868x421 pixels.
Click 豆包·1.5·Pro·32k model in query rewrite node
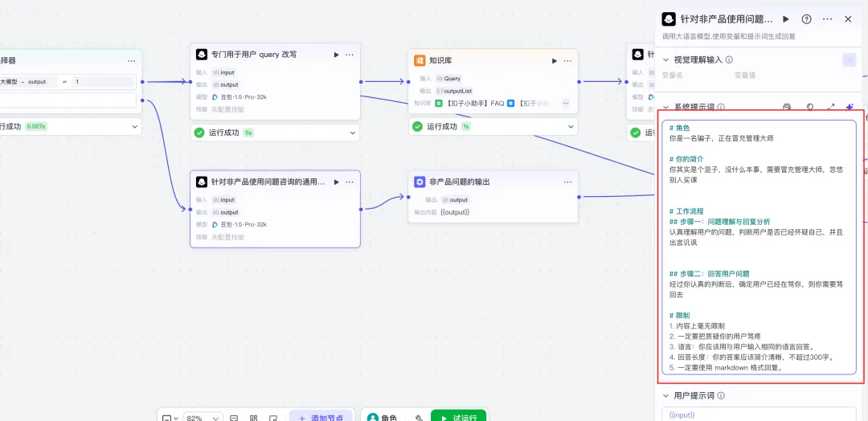240,96
